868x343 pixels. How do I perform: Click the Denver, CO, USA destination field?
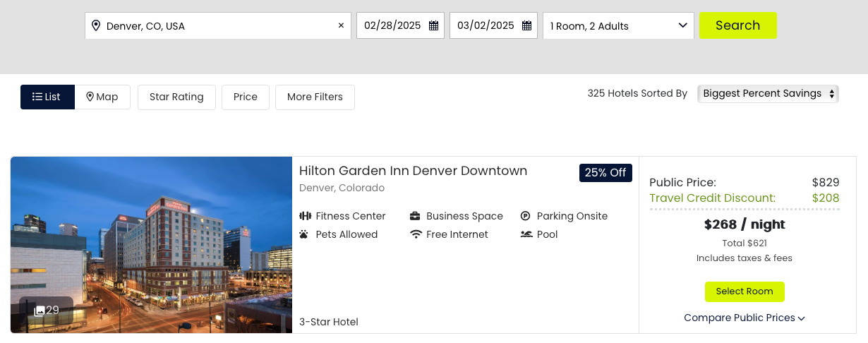218,25
